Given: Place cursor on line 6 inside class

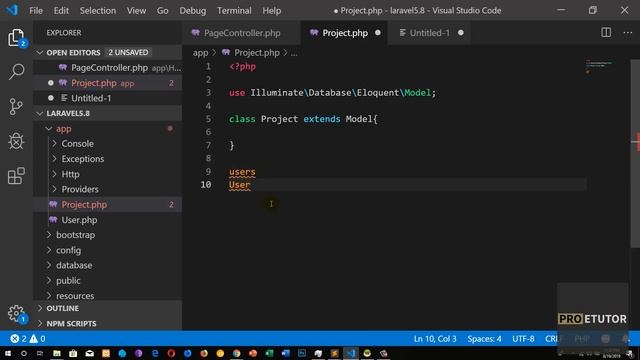Looking at the screenshot, I should click(408, 132).
